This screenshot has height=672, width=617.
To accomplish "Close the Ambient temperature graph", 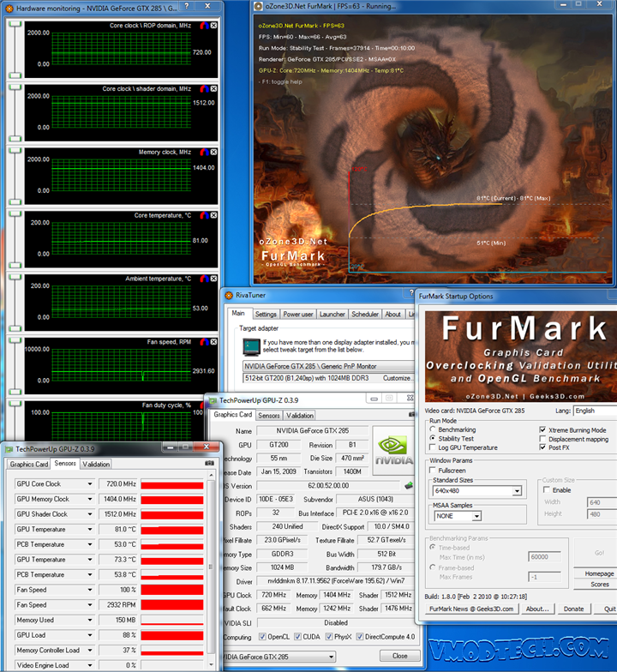I will (x=213, y=279).
